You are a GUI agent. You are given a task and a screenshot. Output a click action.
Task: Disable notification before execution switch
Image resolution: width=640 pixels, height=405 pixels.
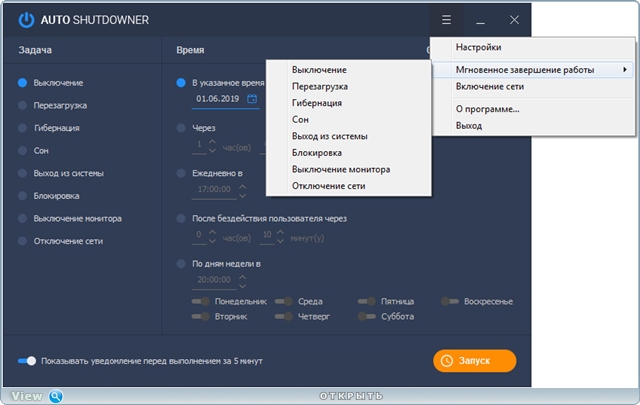27,361
